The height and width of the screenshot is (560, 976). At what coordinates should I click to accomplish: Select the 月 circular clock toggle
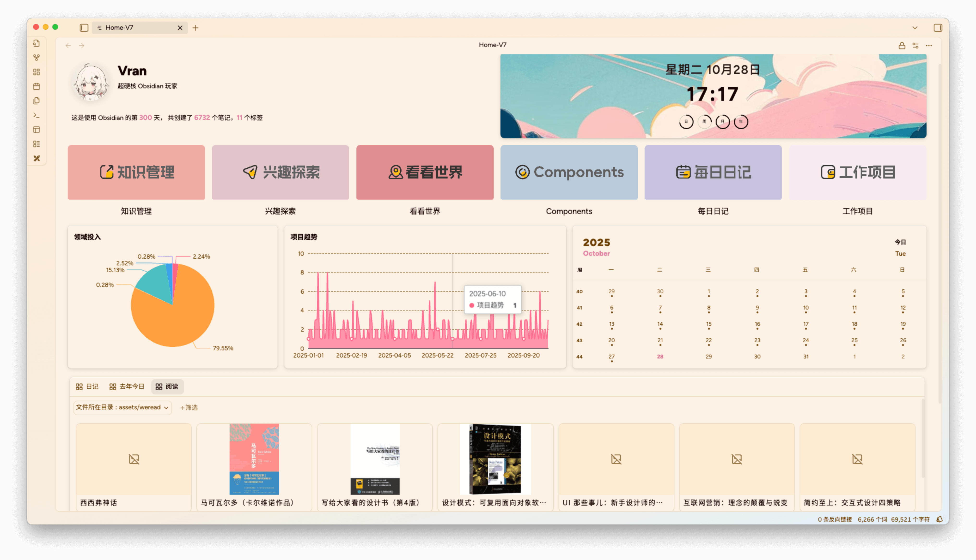(x=722, y=122)
